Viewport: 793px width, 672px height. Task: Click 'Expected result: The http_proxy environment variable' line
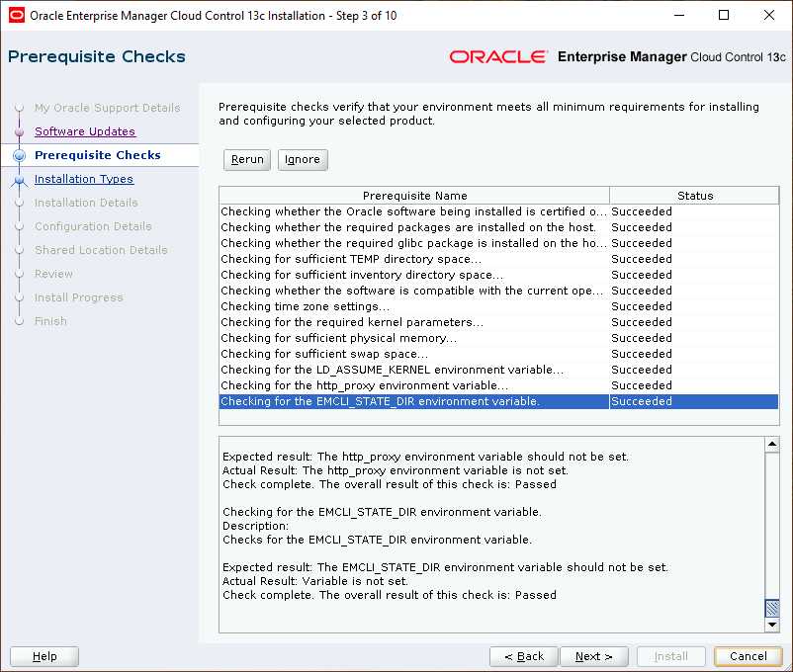tap(425, 457)
